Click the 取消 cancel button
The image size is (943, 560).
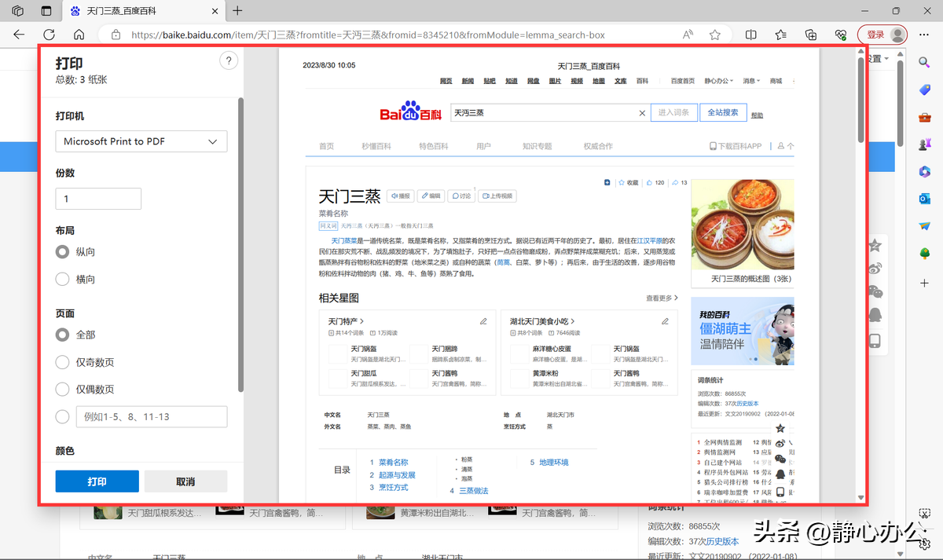tap(185, 481)
